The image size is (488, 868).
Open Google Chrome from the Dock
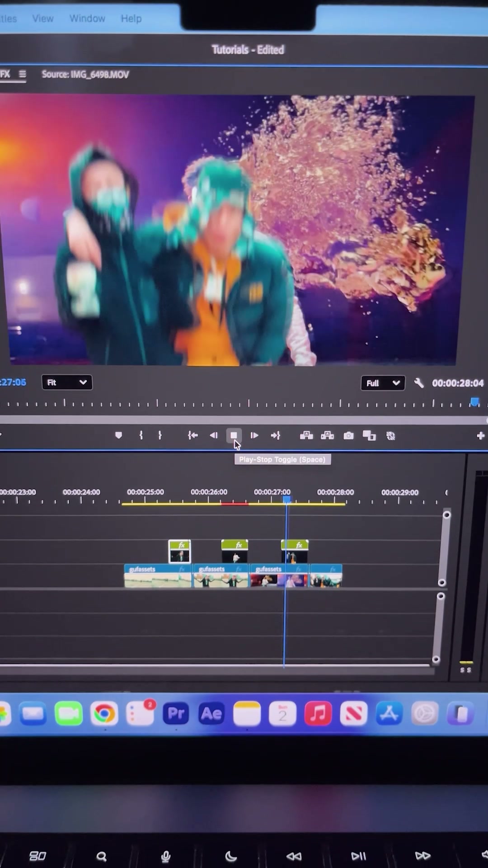pos(104,714)
